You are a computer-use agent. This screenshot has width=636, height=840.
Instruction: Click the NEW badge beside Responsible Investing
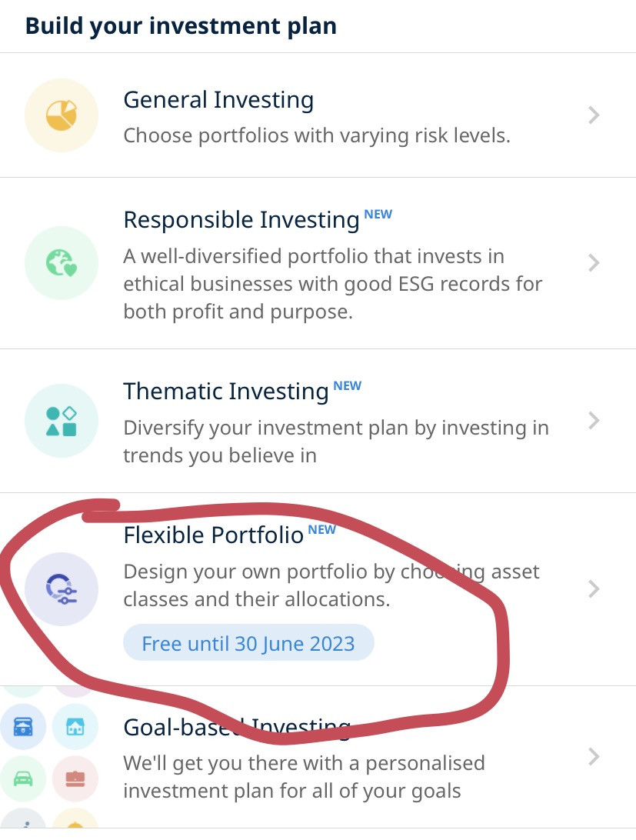coord(378,215)
